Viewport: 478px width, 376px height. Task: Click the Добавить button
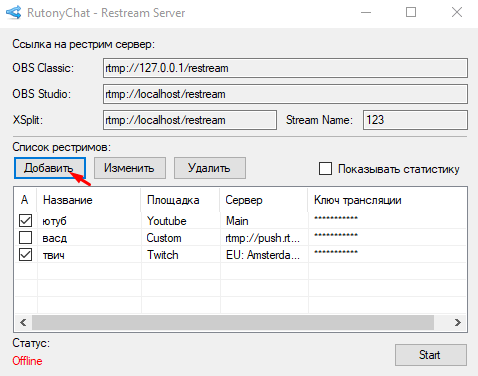click(50, 168)
